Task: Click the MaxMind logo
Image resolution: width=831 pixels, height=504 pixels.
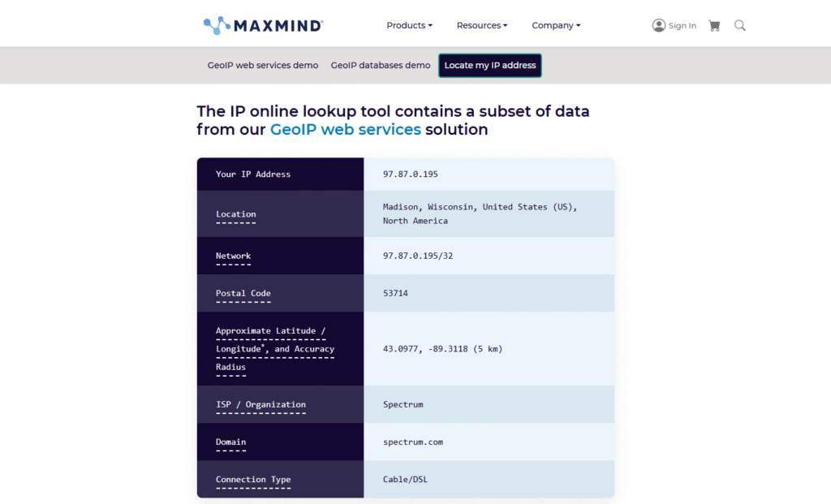Action: pyautogui.click(x=263, y=25)
